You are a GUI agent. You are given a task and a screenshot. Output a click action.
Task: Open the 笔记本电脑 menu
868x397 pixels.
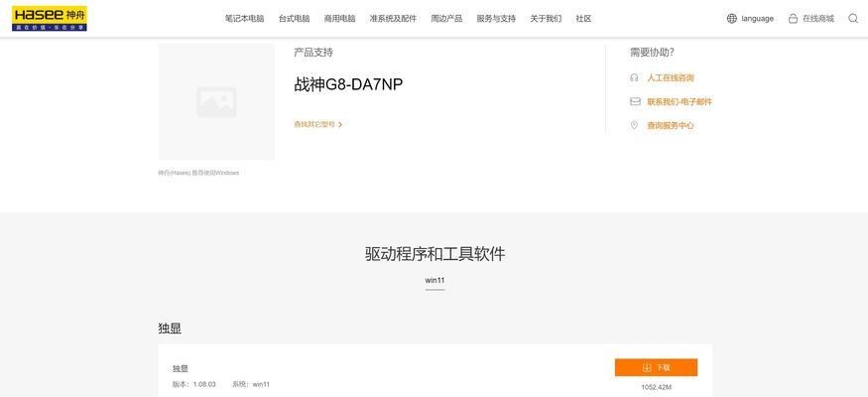(x=244, y=18)
